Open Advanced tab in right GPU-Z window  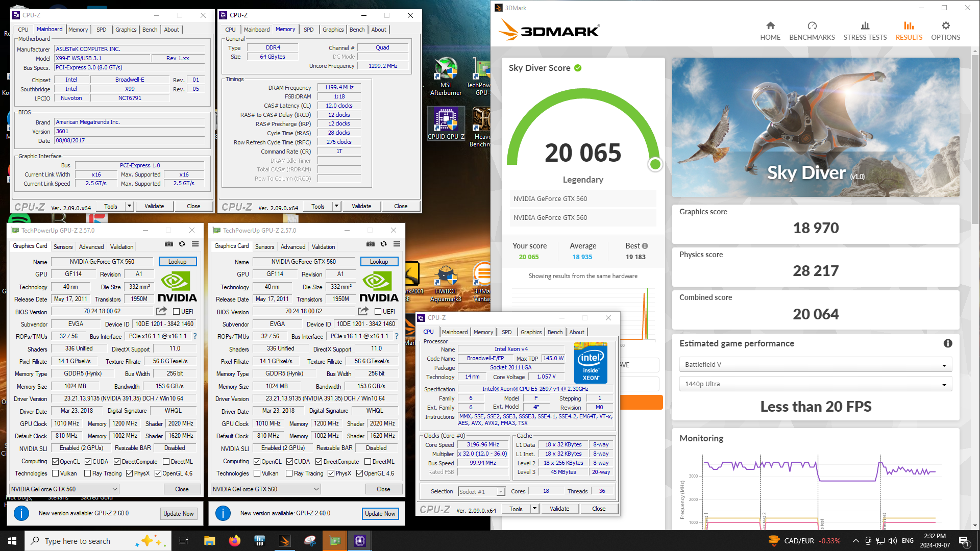point(293,247)
